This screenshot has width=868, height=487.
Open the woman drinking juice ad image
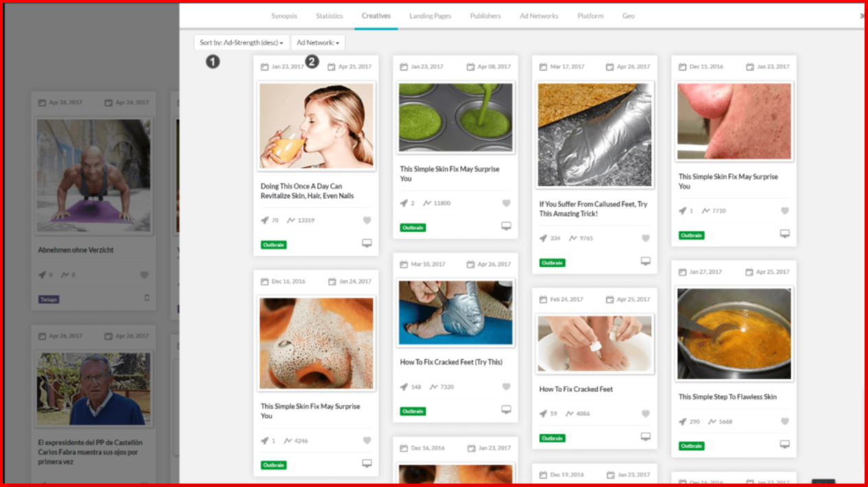coord(316,126)
